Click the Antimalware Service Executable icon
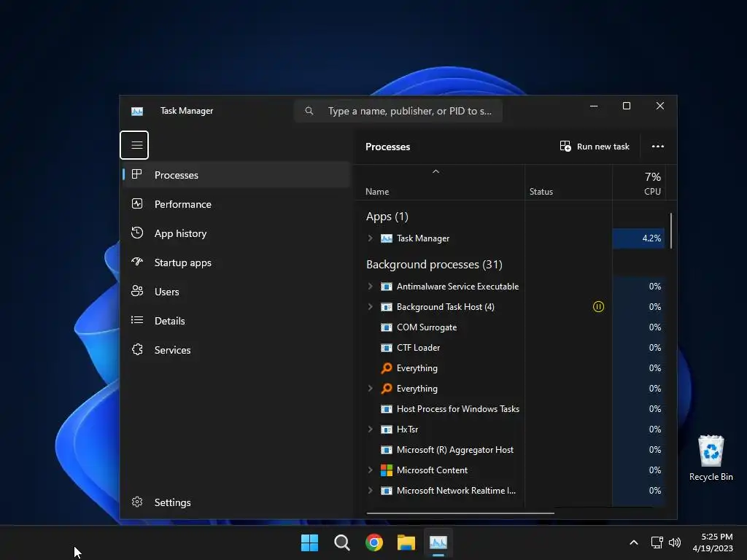Viewport: 747px width, 560px height. (387, 286)
